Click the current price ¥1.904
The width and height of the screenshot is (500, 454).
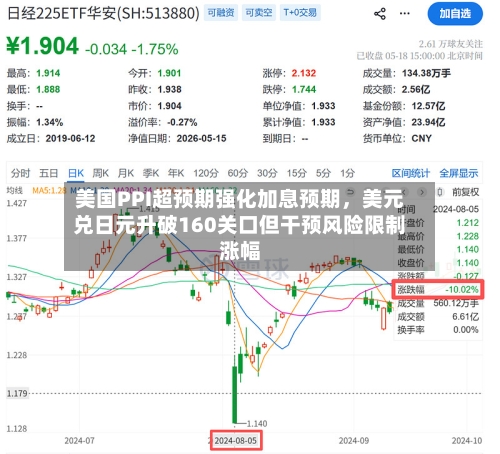click(x=43, y=46)
